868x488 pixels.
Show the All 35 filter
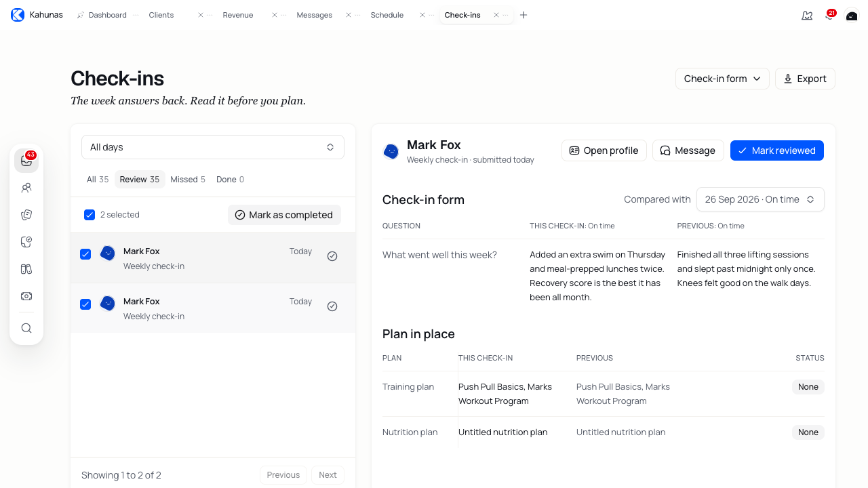(x=98, y=180)
